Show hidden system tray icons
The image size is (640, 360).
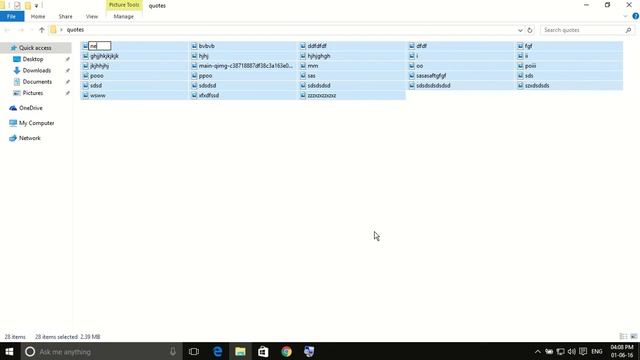538,351
